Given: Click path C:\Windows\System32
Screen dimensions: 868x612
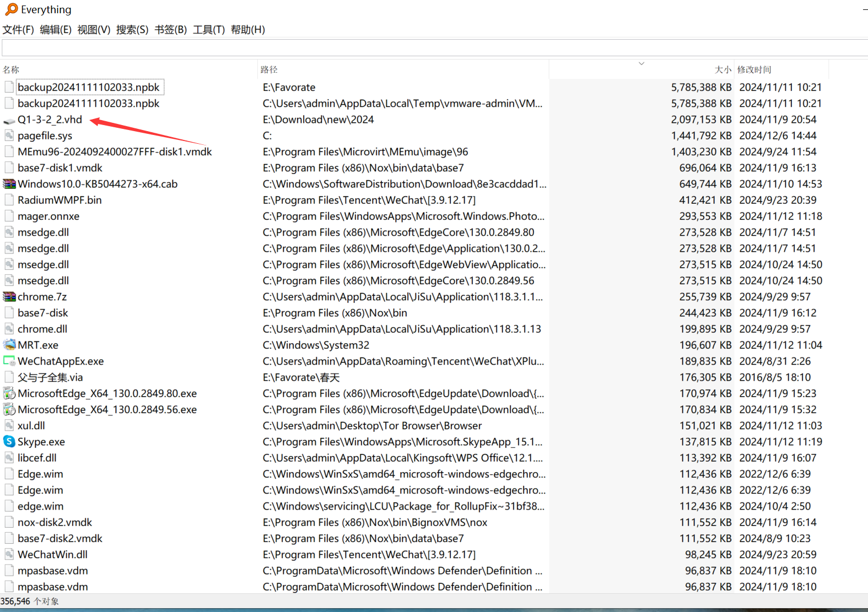Looking at the screenshot, I should point(316,345).
